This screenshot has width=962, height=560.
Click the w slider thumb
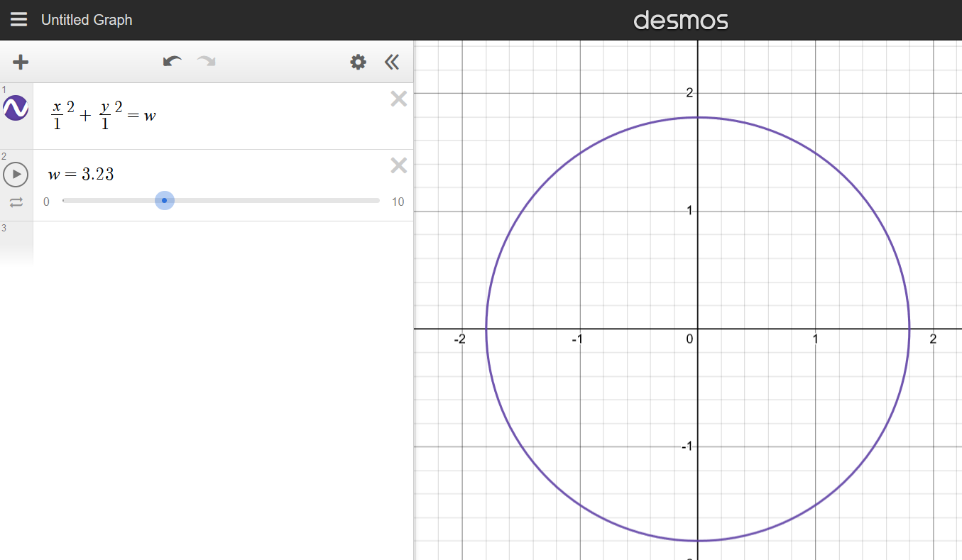(165, 201)
